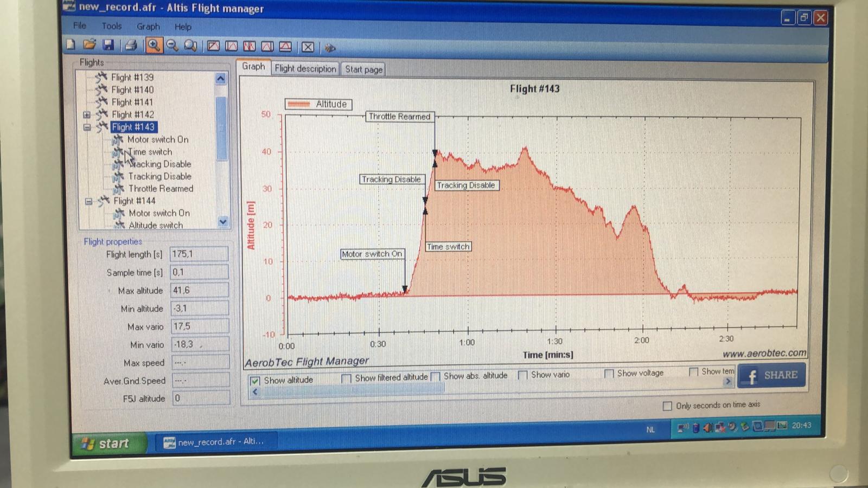Uncheck the Show altitude checkbox
868x488 pixels.
point(255,381)
